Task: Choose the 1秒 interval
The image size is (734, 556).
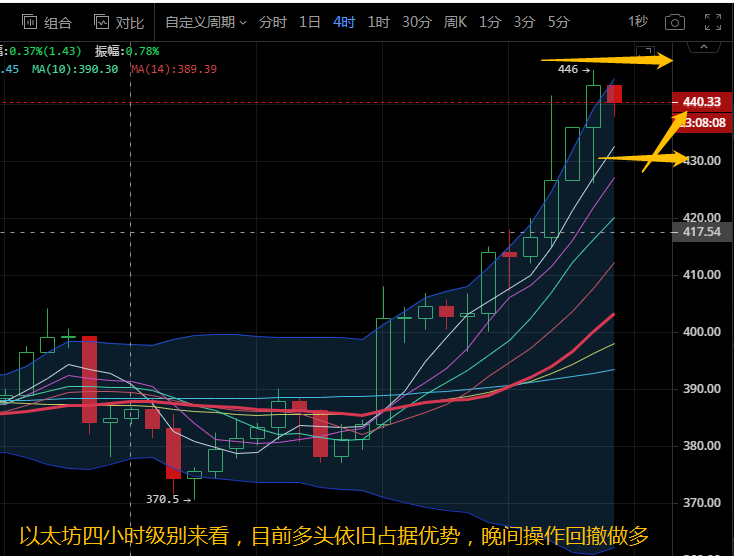Action: [x=637, y=22]
